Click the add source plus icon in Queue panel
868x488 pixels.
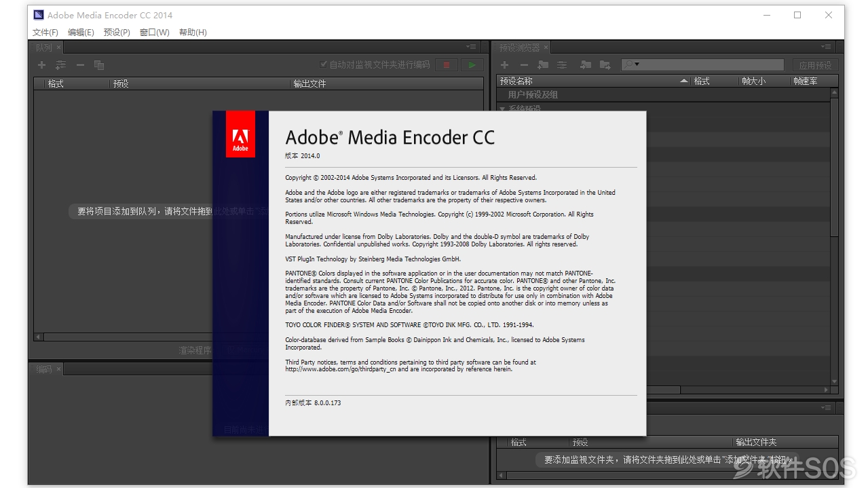click(x=42, y=65)
